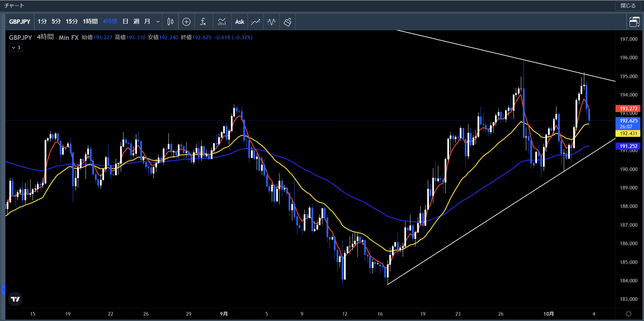Switch to the 1時間 timeframe

tap(90, 21)
